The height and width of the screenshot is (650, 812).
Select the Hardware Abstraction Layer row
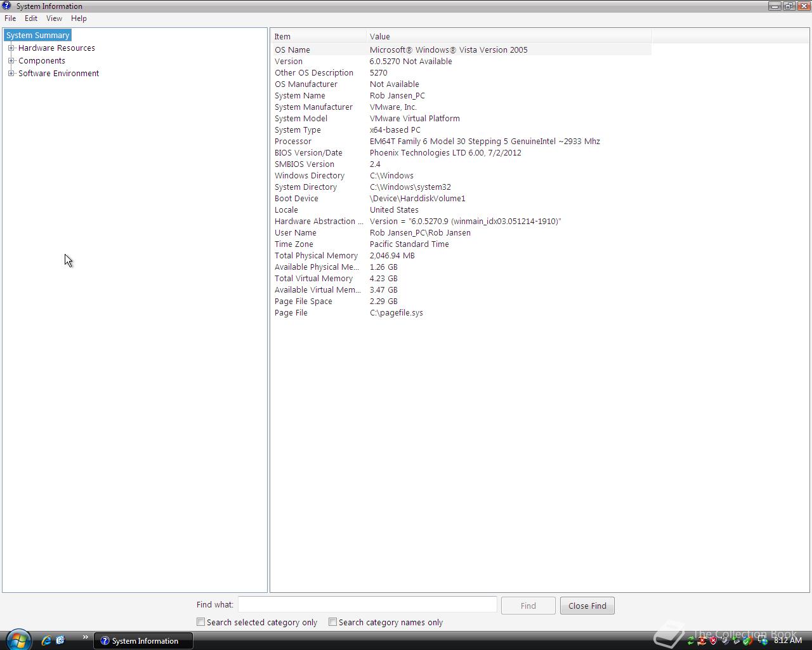[x=461, y=221]
